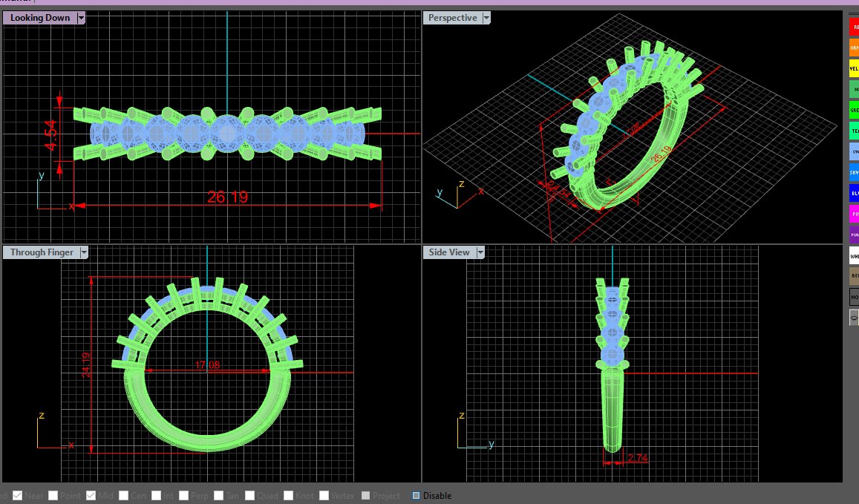859x504 pixels.
Task: Select the Beige color swatch
Action: 854,275
